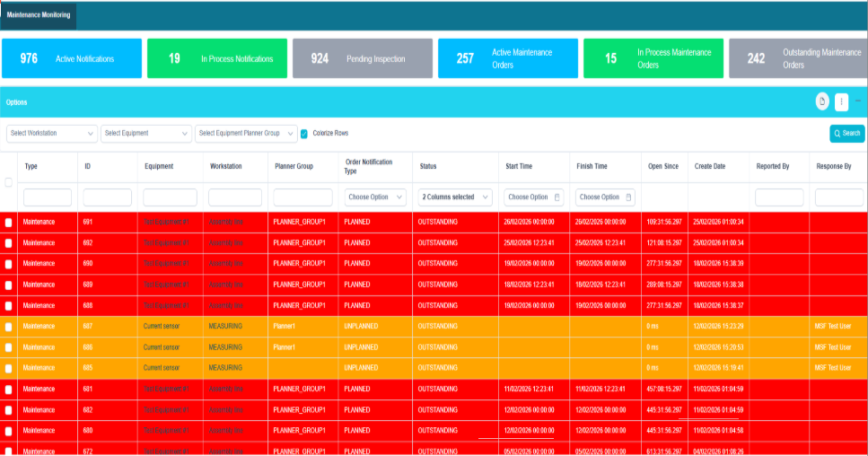Screen dimensions: 868x456
Task: Open the 976 Active Notifications tile
Action: [x=72, y=59]
